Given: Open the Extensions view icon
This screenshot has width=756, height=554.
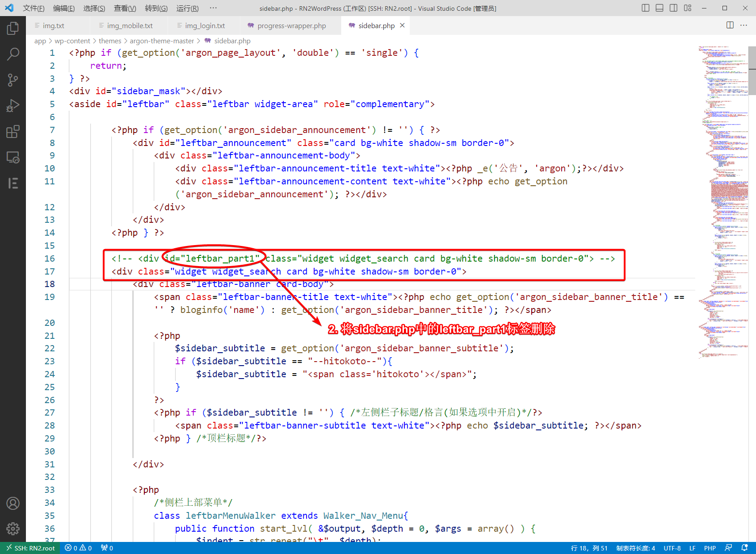Looking at the screenshot, I should pyautogui.click(x=13, y=132).
